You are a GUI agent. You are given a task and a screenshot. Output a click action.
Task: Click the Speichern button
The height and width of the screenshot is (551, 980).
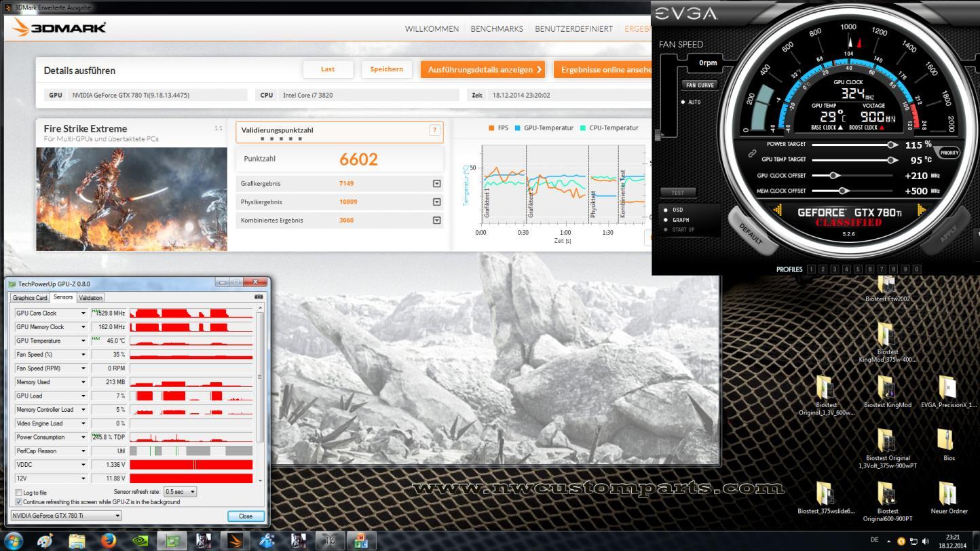(387, 69)
